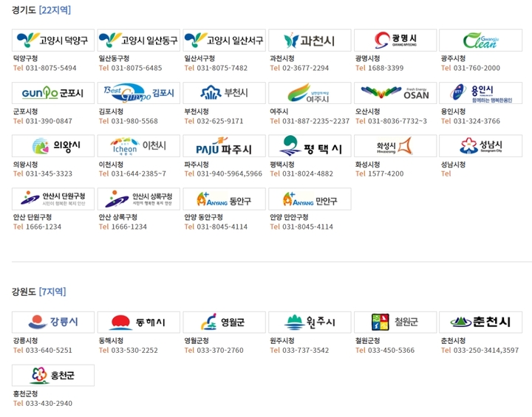Click the OSAN city logo

click(x=395, y=93)
